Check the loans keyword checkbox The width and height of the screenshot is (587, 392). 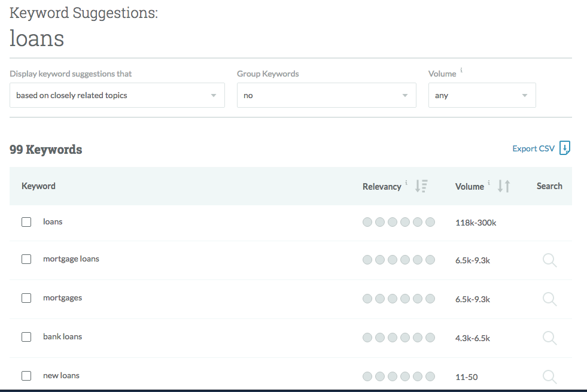pos(26,222)
